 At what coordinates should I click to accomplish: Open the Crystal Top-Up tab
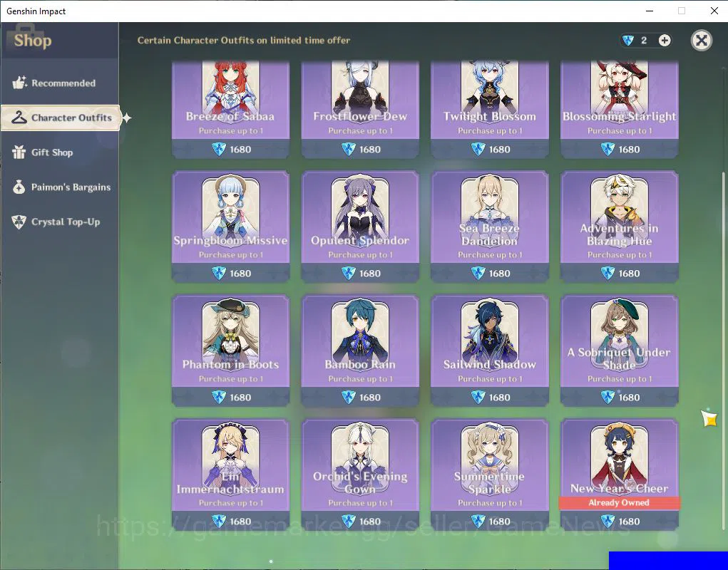[x=59, y=222]
